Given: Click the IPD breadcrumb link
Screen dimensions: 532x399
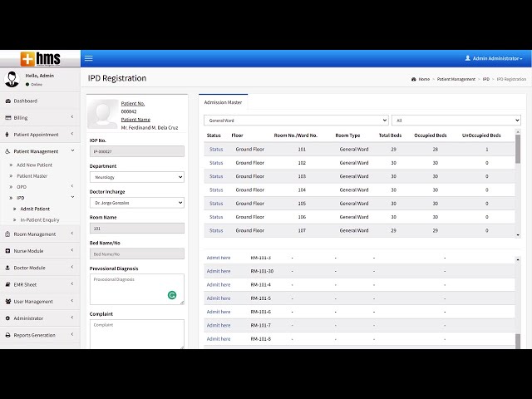Looking at the screenshot, I should click(x=485, y=79).
